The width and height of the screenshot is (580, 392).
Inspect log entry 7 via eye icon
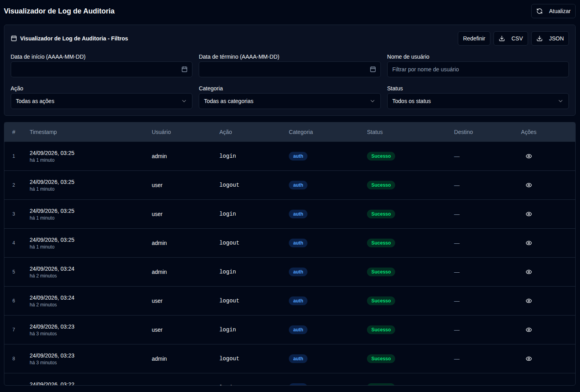click(x=528, y=330)
